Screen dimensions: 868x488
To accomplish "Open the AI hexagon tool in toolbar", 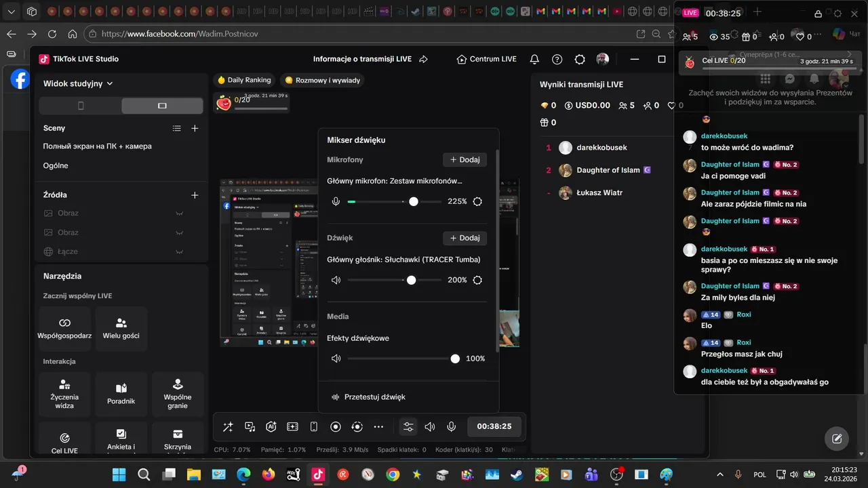I will pyautogui.click(x=271, y=427).
